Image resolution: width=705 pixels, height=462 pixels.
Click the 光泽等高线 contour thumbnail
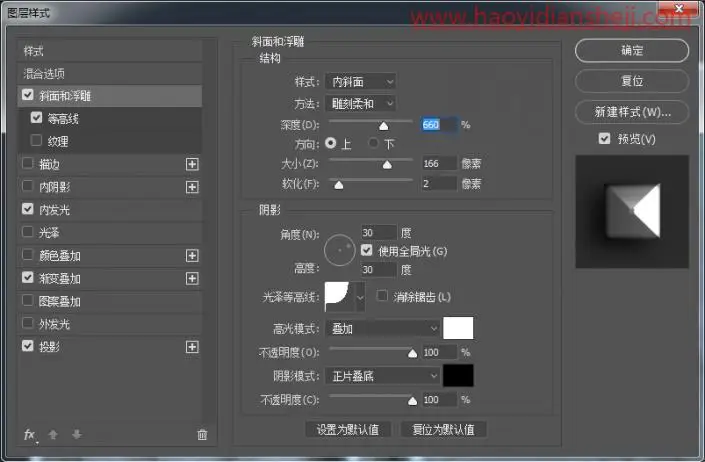coord(339,297)
